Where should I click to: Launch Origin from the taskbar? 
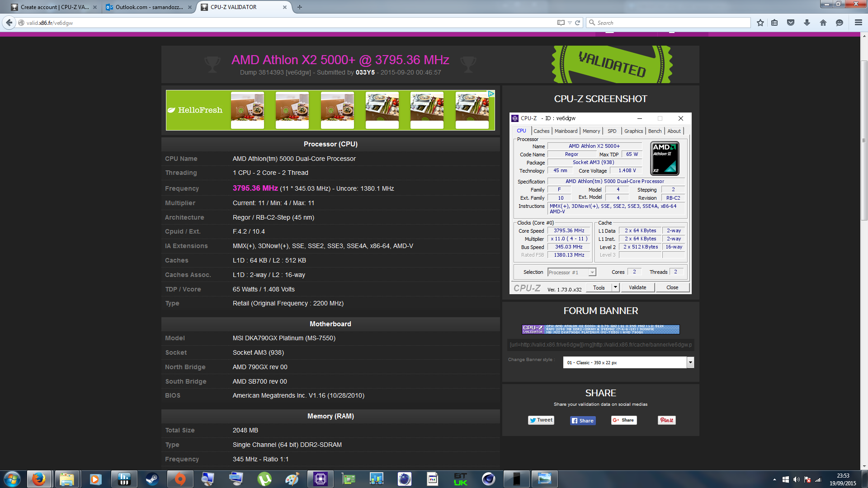click(180, 479)
